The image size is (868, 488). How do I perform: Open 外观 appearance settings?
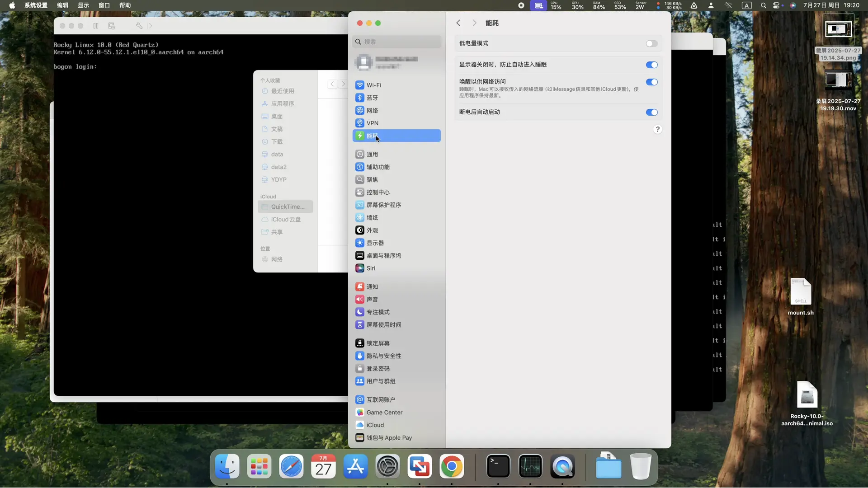point(396,230)
